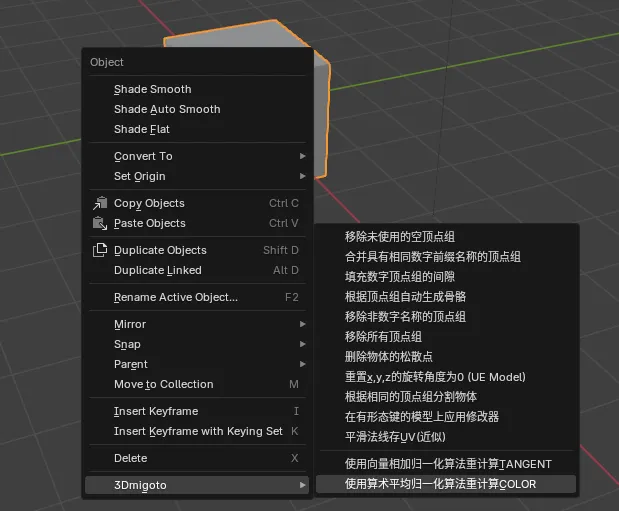Image resolution: width=619 pixels, height=511 pixels.
Task: Open the Parent submenu
Action: [197, 364]
